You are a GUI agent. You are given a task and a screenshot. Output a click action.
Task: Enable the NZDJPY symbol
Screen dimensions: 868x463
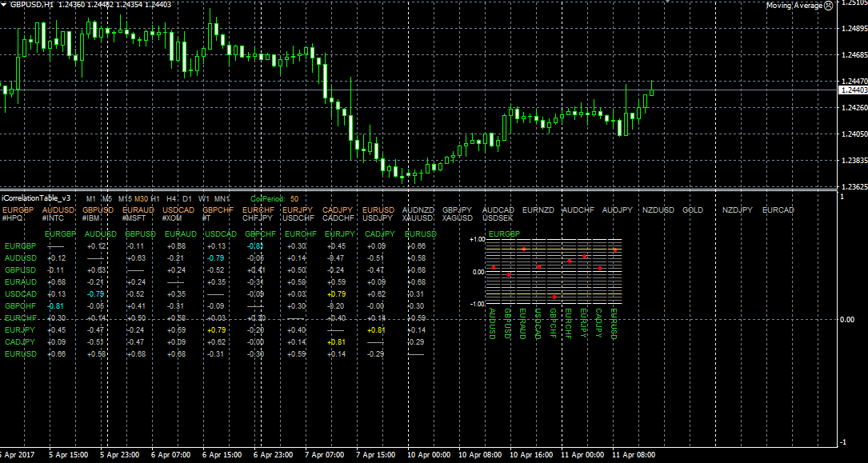point(737,210)
